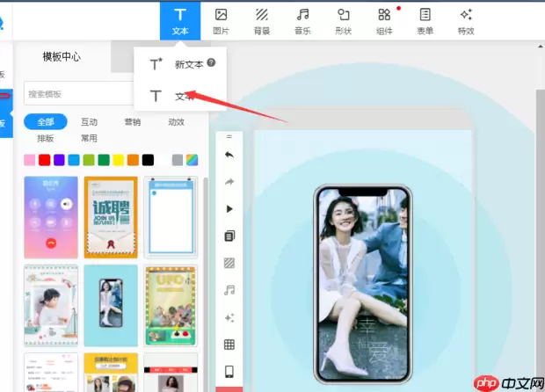Open the 组件 components tool
Image resolution: width=545 pixels, height=392 pixels.
tap(384, 22)
